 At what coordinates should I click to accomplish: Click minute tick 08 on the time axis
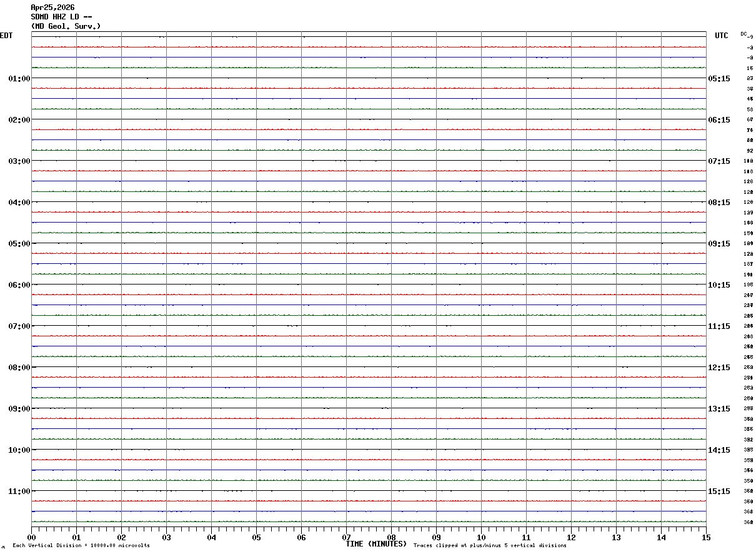click(x=391, y=536)
